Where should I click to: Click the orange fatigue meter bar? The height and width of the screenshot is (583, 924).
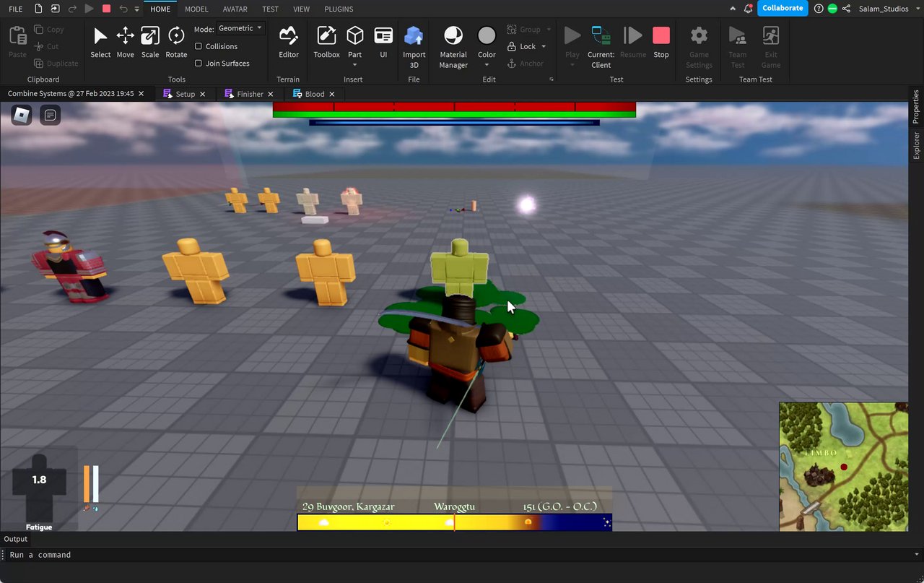(87, 484)
